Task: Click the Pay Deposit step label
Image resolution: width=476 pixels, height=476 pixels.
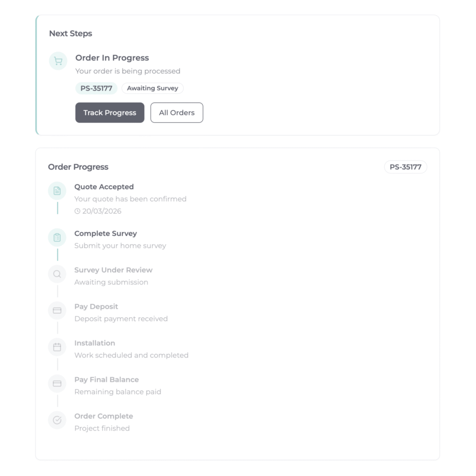Action: coord(96,306)
